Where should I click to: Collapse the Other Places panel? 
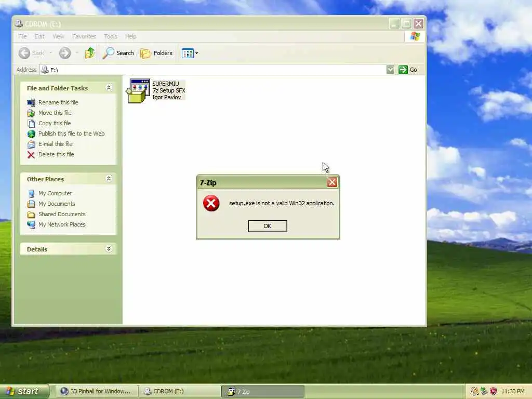click(109, 179)
